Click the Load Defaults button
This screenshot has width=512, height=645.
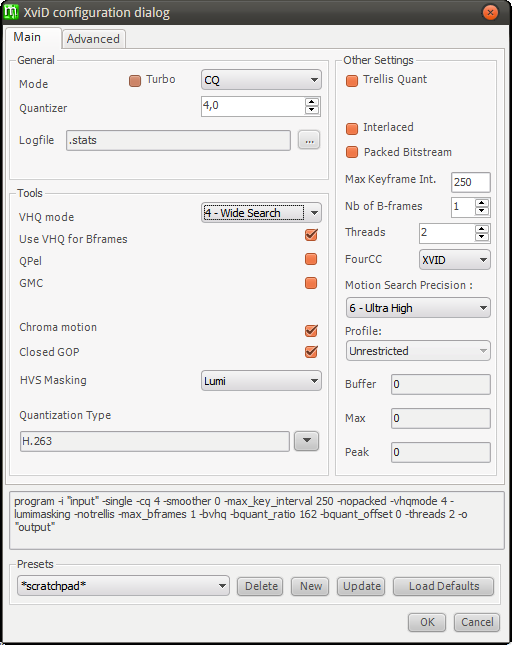click(443, 586)
